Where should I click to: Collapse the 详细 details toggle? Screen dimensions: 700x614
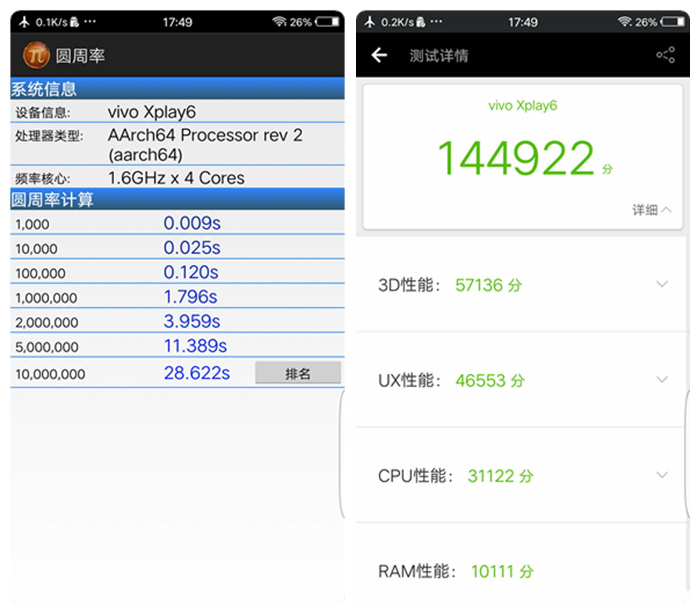point(652,210)
